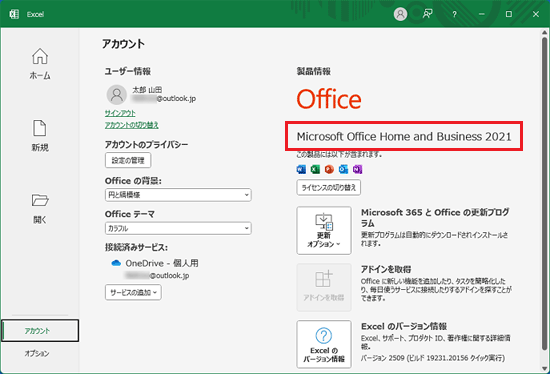Expand the サービスの追加 dropdown button
This screenshot has width=550, height=374.
pos(133,292)
